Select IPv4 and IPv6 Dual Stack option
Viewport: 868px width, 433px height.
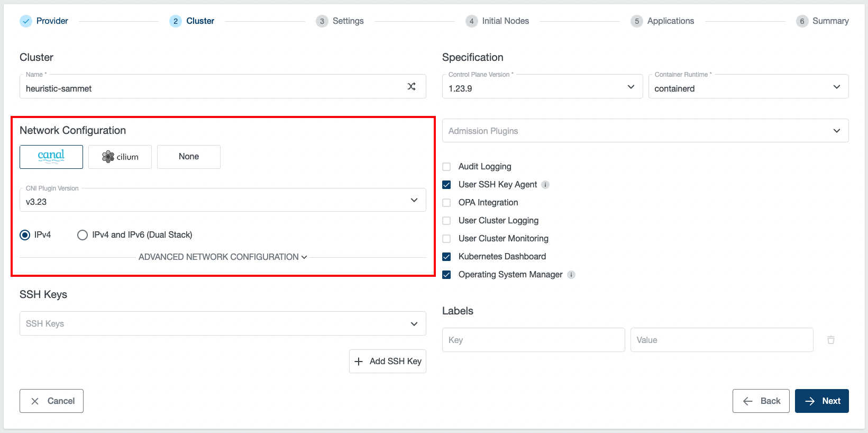(83, 235)
